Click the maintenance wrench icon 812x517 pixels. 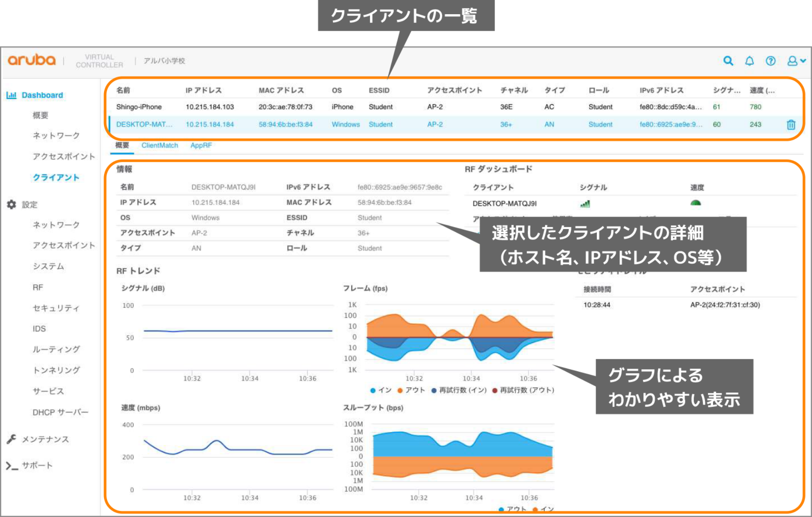[x=12, y=439]
